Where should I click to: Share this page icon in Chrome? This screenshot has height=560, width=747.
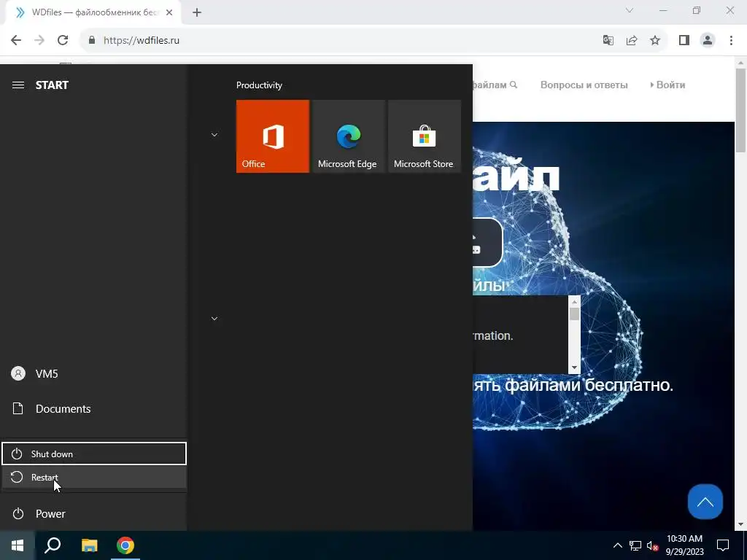[632, 41]
